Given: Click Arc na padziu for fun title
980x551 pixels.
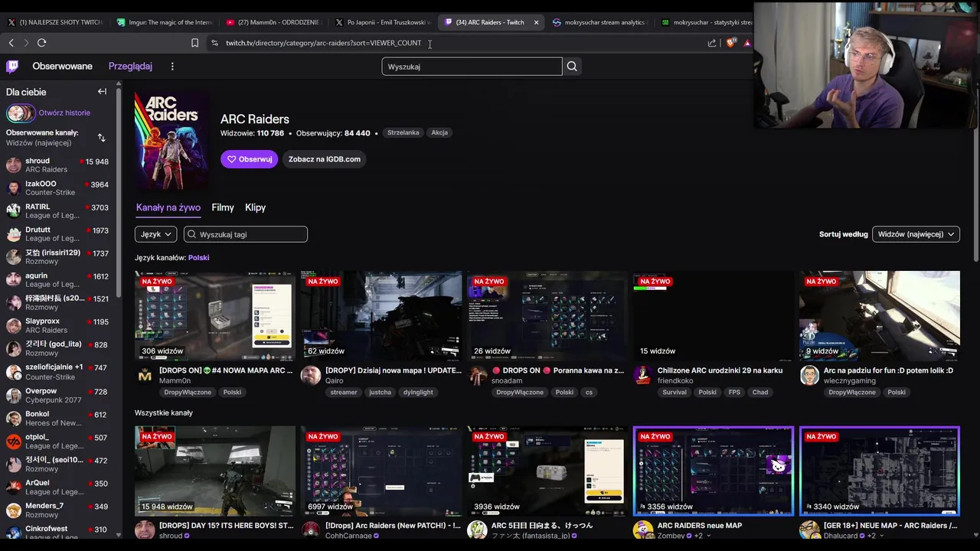Looking at the screenshot, I should pyautogui.click(x=888, y=370).
